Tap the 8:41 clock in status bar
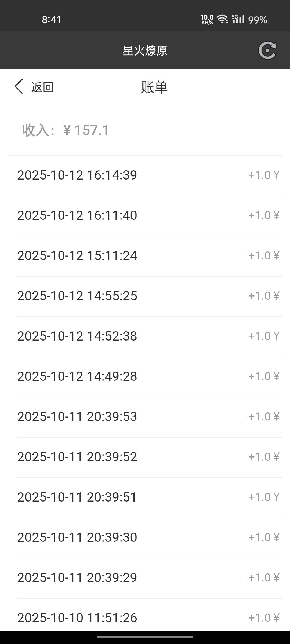 click(x=52, y=20)
